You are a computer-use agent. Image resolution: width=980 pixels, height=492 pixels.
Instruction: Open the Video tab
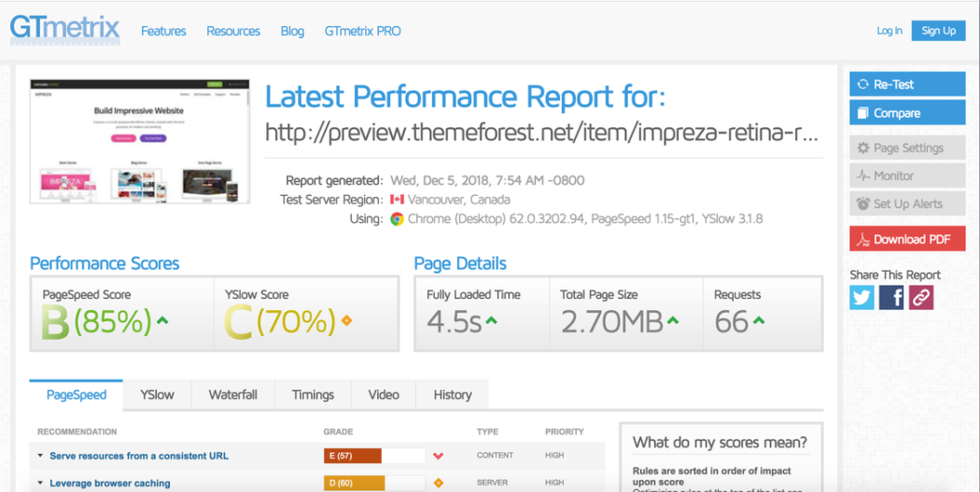(383, 395)
